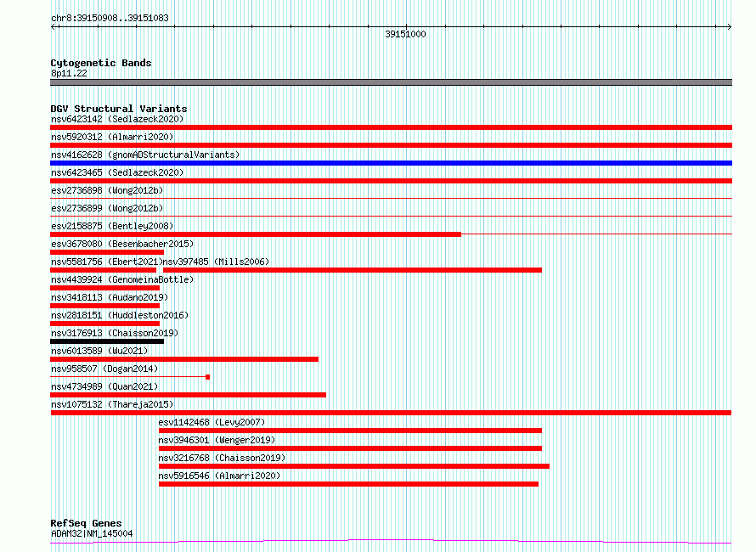Select nsv4734989 (Quan2021) label
The image size is (756, 552).
coord(104,386)
